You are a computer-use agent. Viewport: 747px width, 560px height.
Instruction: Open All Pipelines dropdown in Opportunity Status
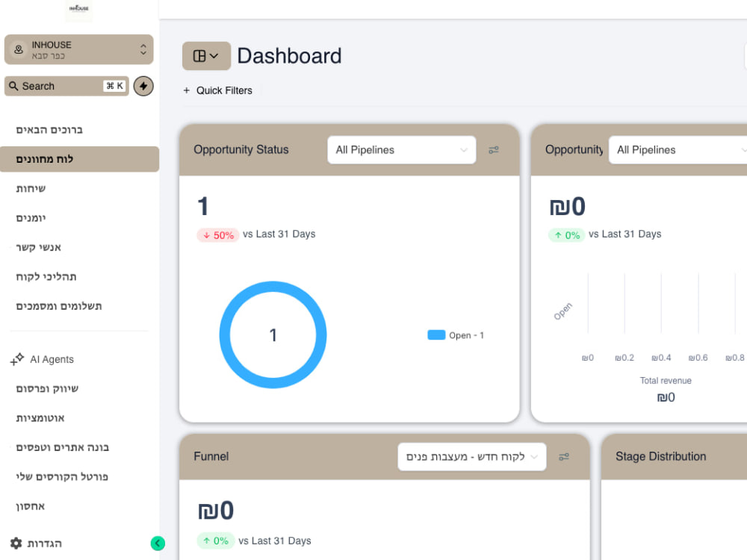[x=402, y=150]
